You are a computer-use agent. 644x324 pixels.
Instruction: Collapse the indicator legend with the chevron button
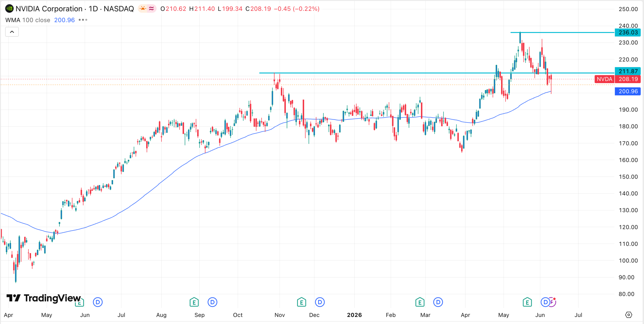pyautogui.click(x=12, y=32)
